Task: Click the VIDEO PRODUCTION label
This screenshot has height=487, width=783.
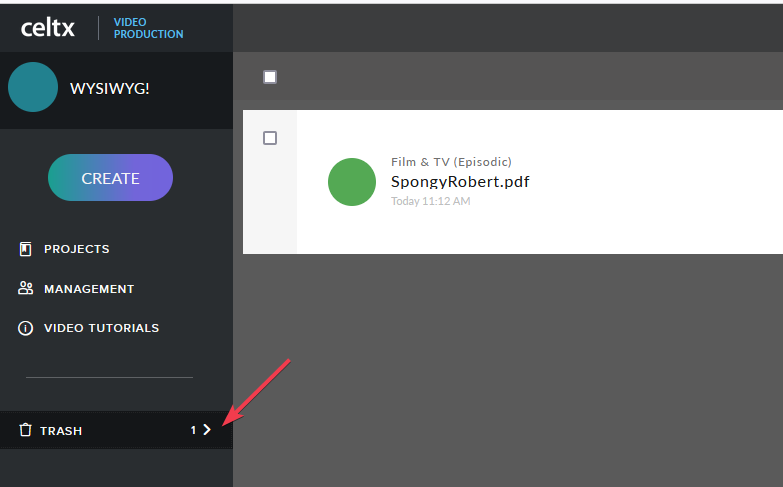Action: [148, 28]
